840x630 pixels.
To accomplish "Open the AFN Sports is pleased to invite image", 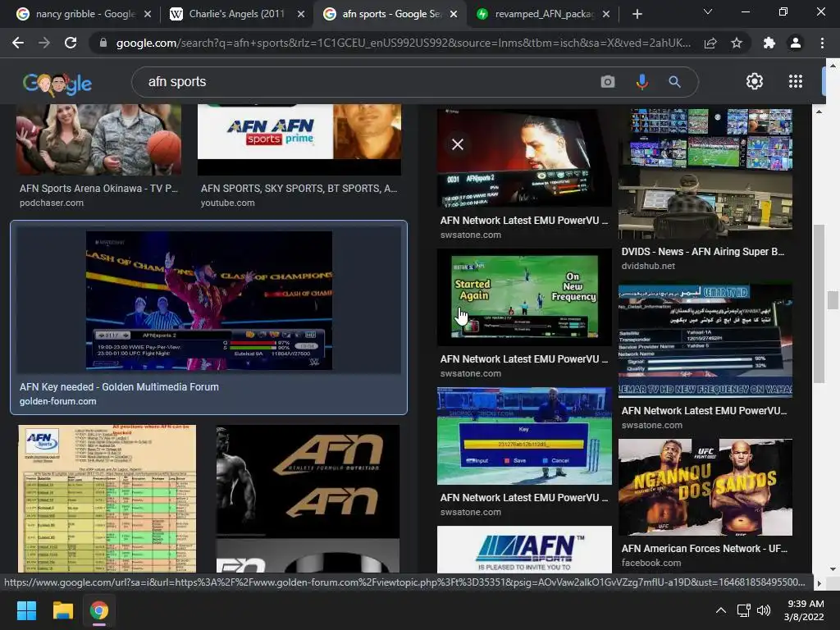I will point(524,549).
